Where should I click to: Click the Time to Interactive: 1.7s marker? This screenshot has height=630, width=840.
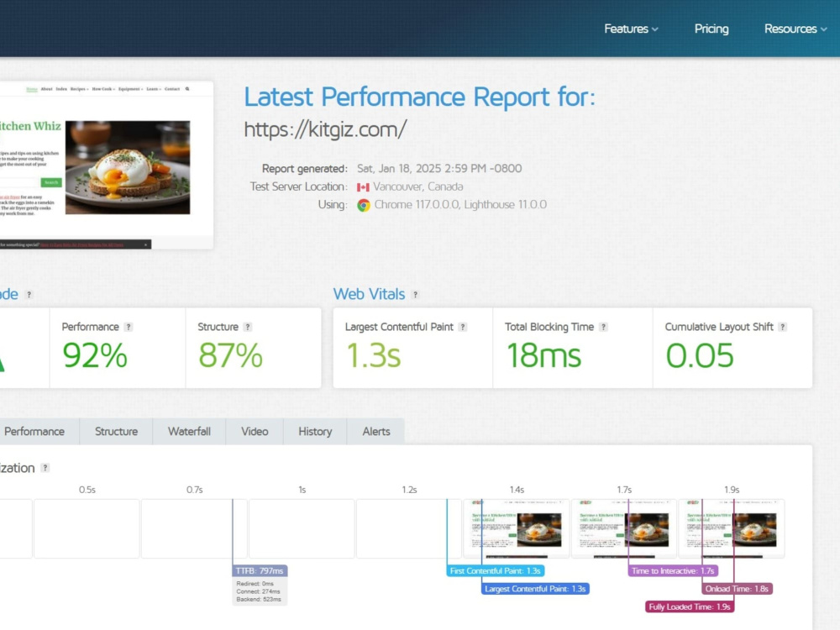(673, 571)
